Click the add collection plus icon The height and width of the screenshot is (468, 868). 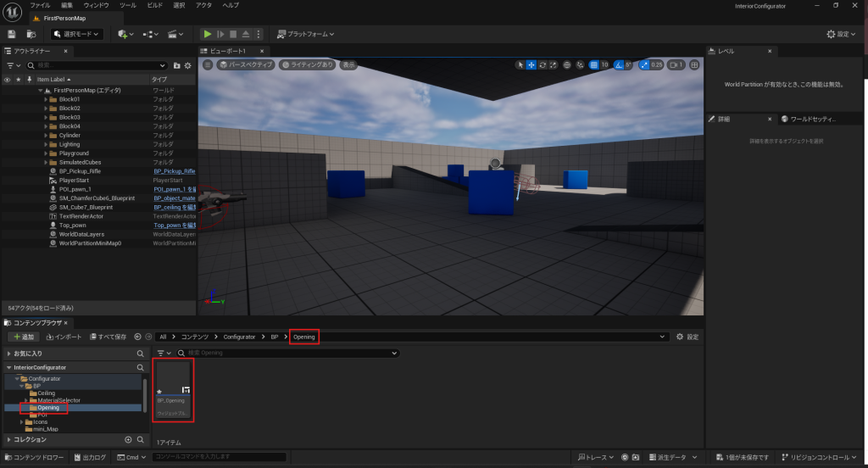pos(128,440)
